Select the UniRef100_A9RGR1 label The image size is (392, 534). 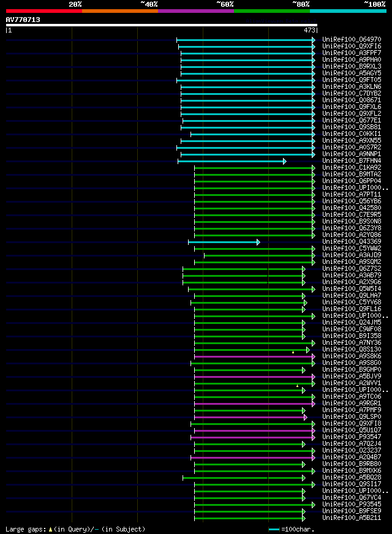point(352,404)
